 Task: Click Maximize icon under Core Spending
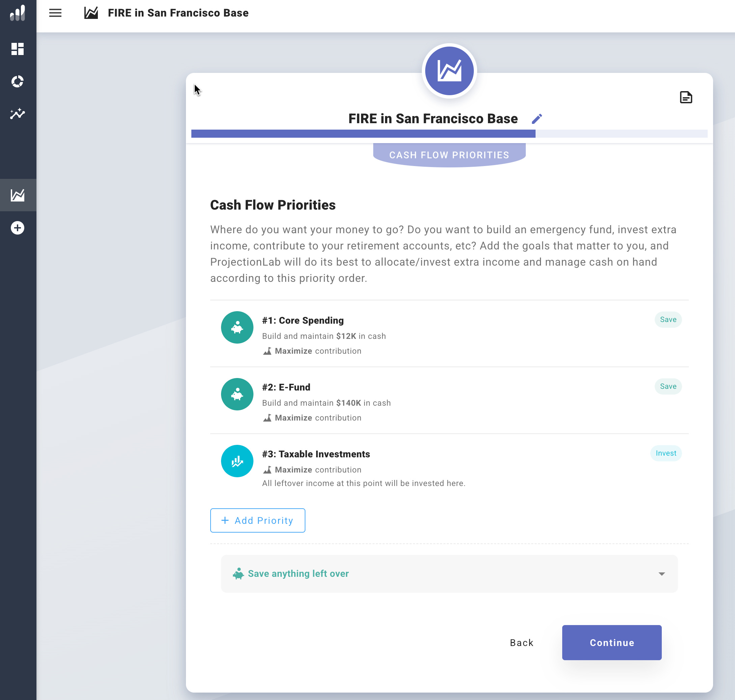267,351
